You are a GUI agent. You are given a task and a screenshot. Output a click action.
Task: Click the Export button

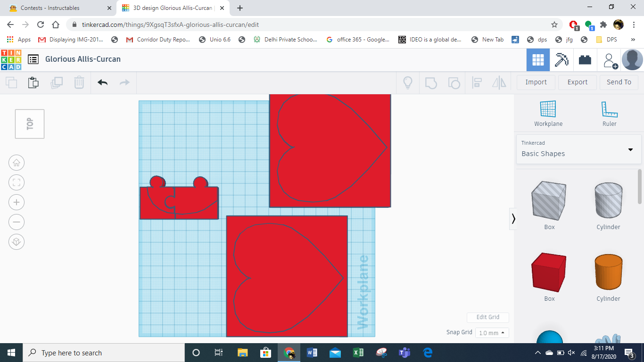[x=578, y=82]
